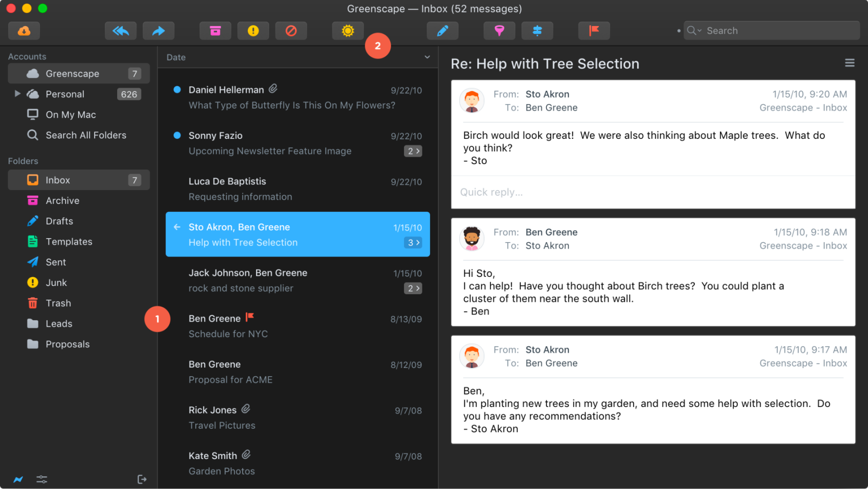Open the Proposals folder
This screenshot has height=489, width=868.
pos(68,343)
